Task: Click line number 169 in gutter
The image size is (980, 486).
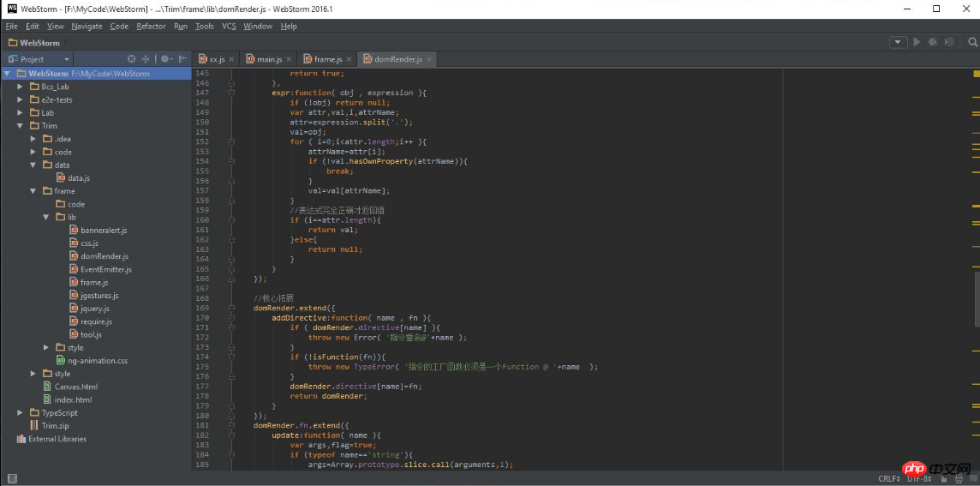Action: click(202, 308)
